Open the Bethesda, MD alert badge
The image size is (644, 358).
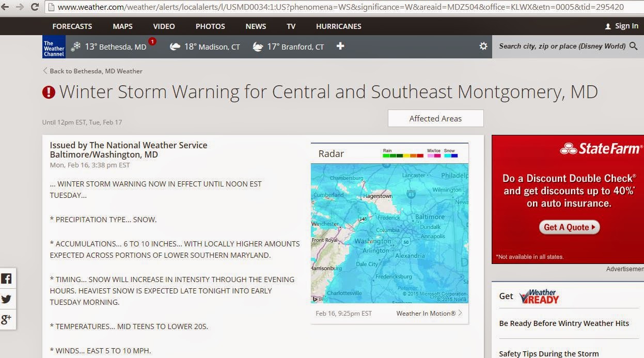pyautogui.click(x=152, y=41)
